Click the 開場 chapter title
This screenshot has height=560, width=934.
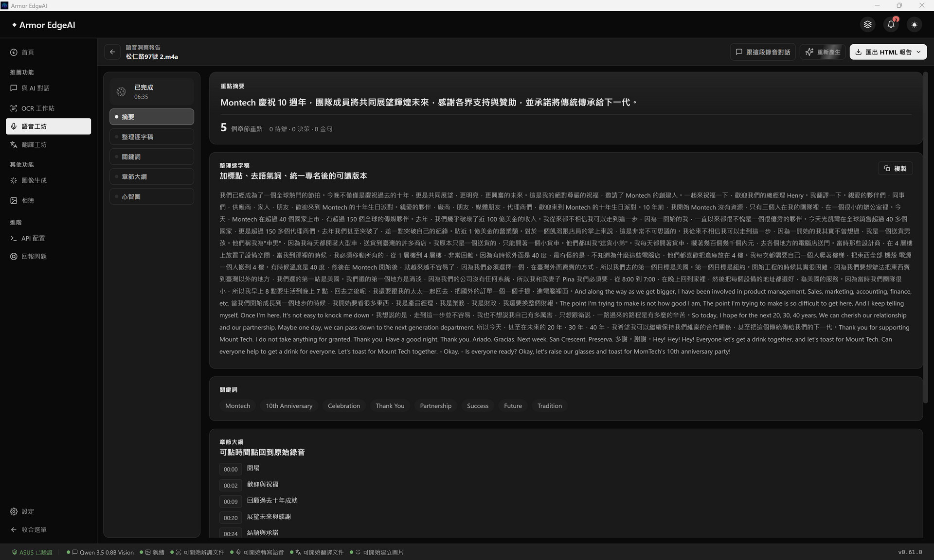tap(253, 468)
